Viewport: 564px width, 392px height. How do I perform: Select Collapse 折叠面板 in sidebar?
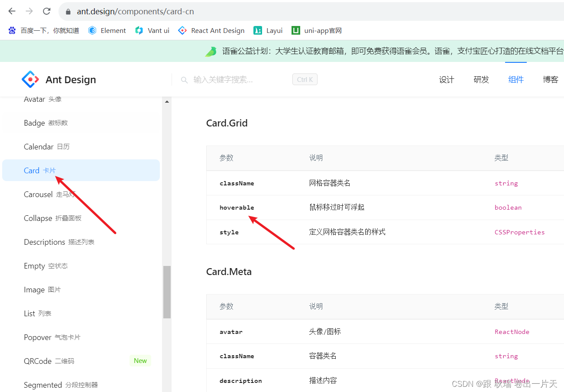coord(81,218)
